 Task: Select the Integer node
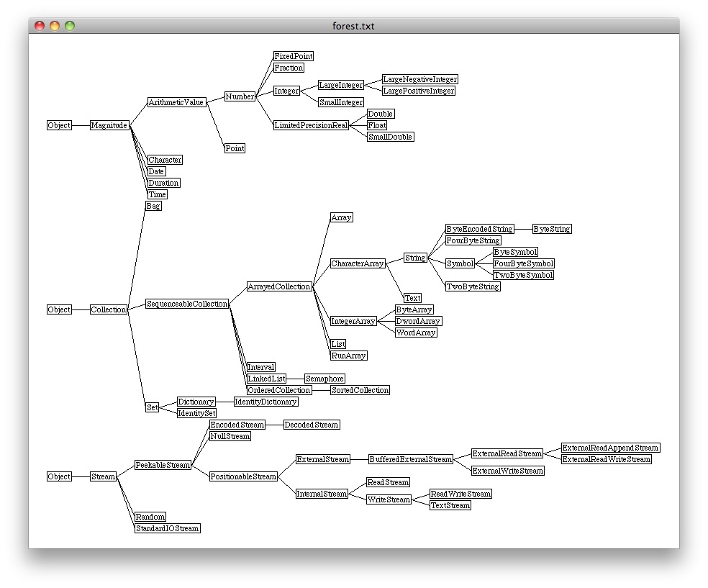(x=286, y=91)
